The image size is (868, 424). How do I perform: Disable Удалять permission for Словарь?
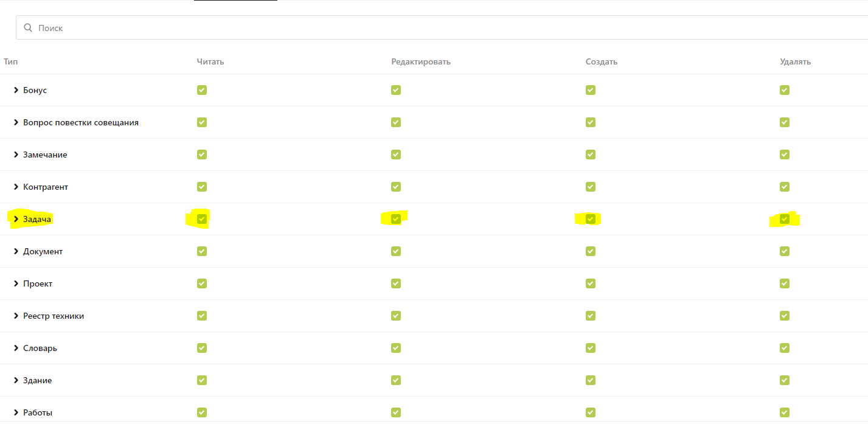[785, 348]
